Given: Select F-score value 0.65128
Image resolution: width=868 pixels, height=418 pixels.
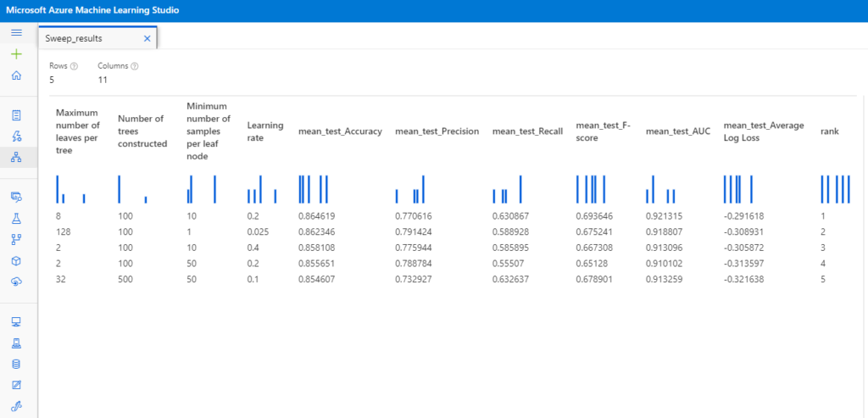Looking at the screenshot, I should click(x=592, y=263).
